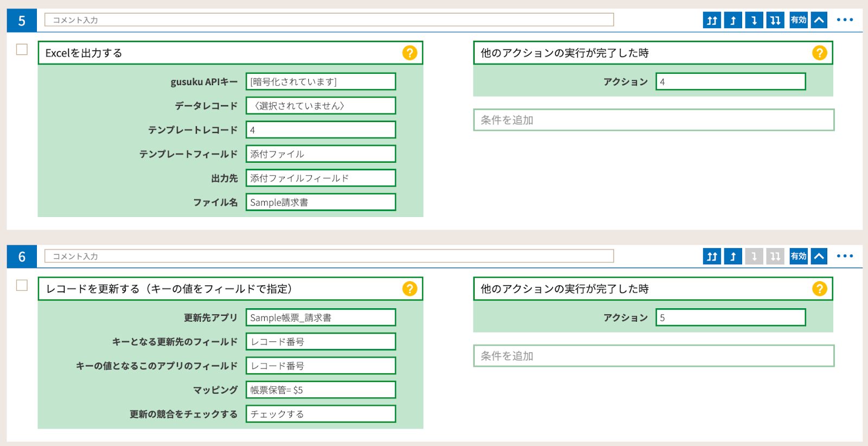Viewport: 868px width, 446px height.
Task: Open the データレコード field
Action: pyautogui.click(x=321, y=105)
